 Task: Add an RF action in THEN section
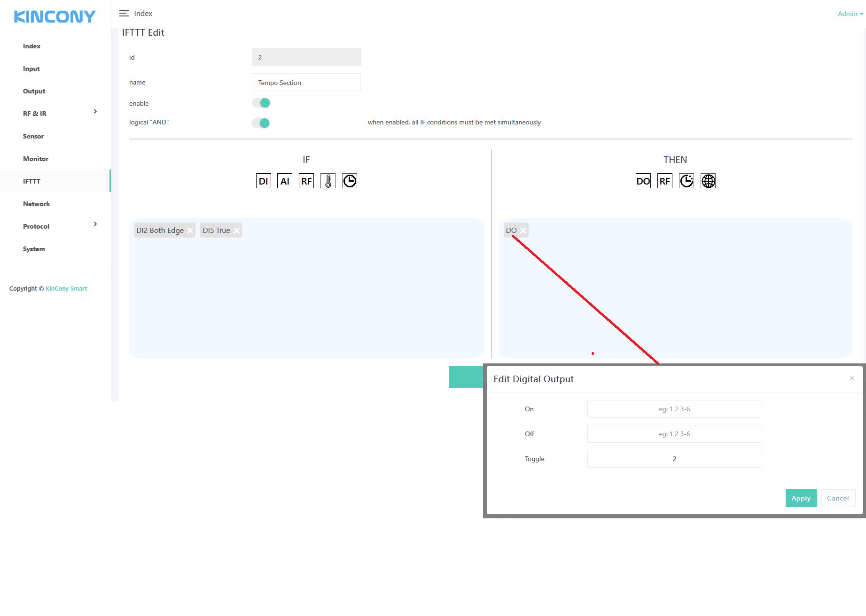click(x=664, y=181)
